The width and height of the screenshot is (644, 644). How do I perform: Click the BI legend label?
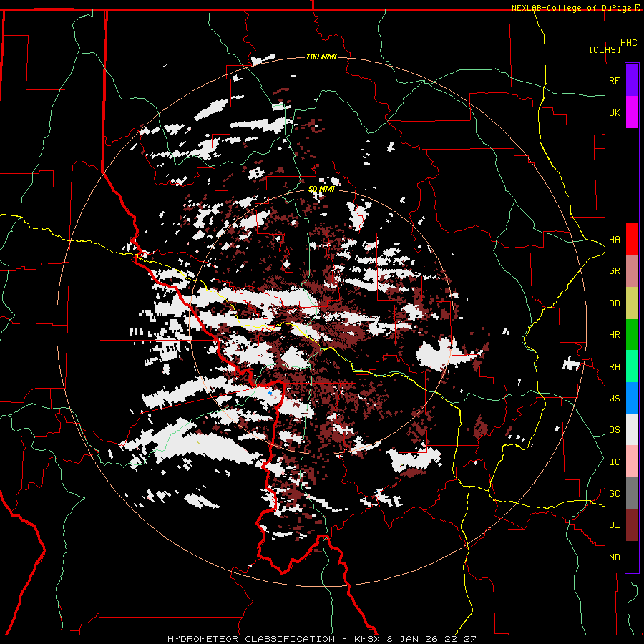(x=614, y=525)
